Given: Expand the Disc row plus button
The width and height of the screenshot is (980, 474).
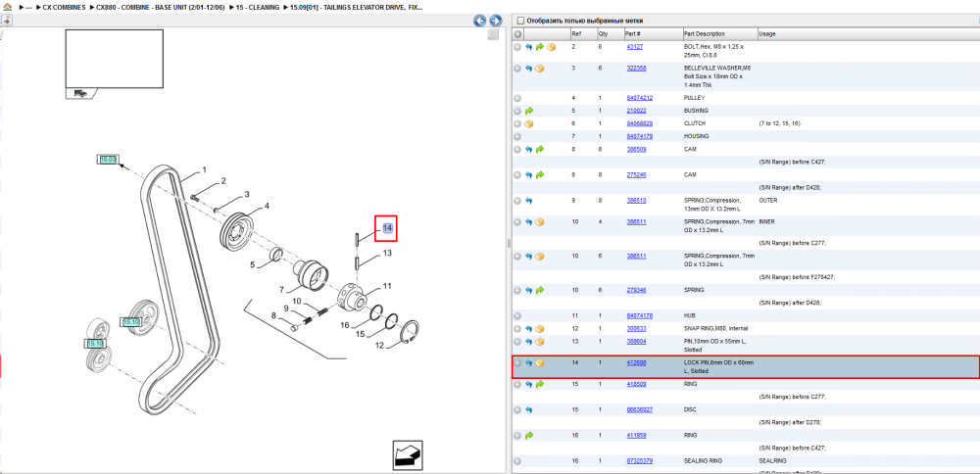Looking at the screenshot, I should (517, 409).
